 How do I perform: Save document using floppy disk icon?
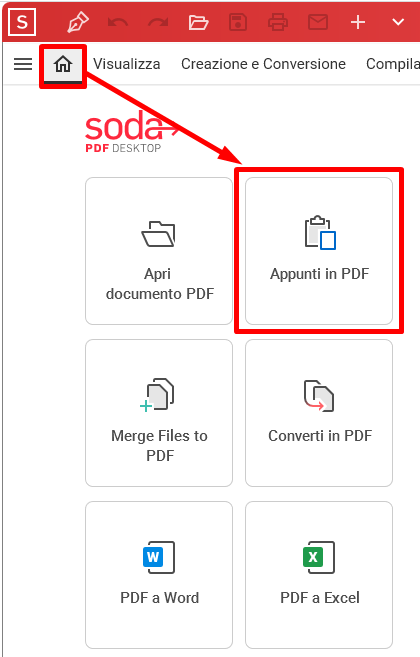(238, 22)
